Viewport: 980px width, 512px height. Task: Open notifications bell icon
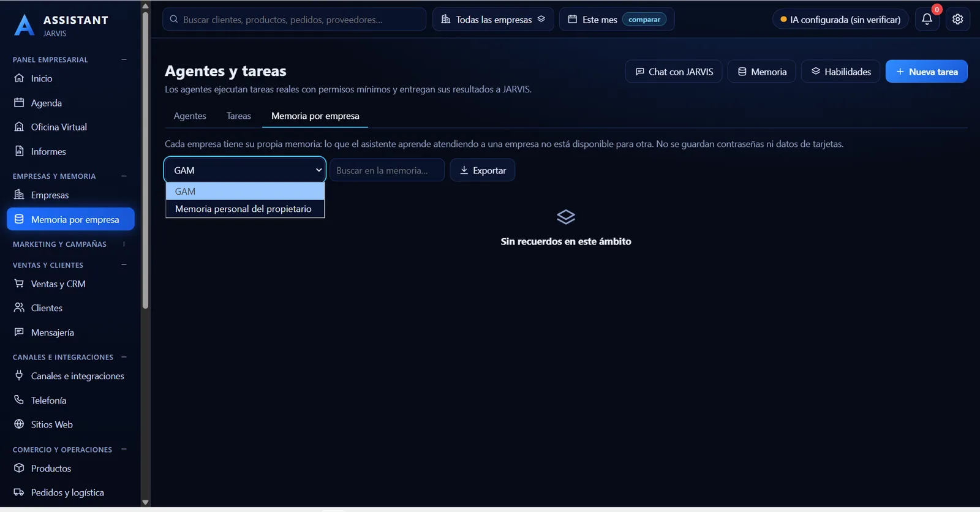coord(927,19)
